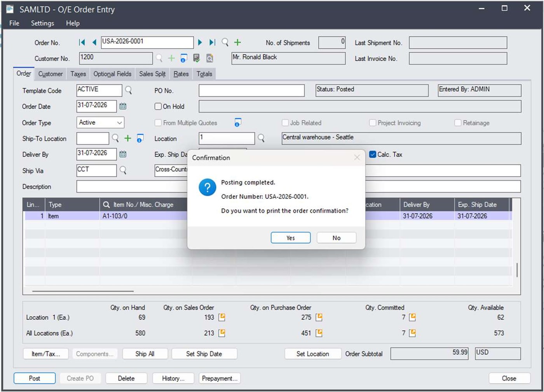
Task: Click the Close button at bottom right
Action: [509, 378]
